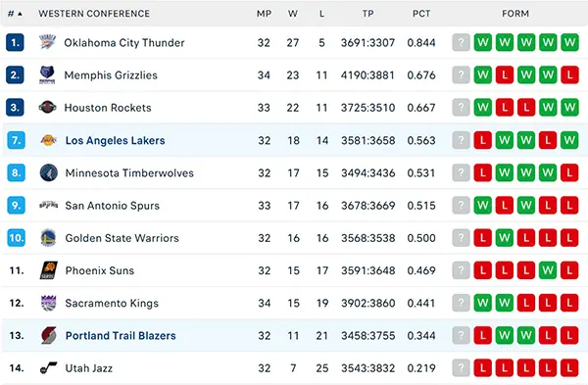Open the Oklahoma City Thunder team logo
Viewport: 588px width, 385px height.
48,42
